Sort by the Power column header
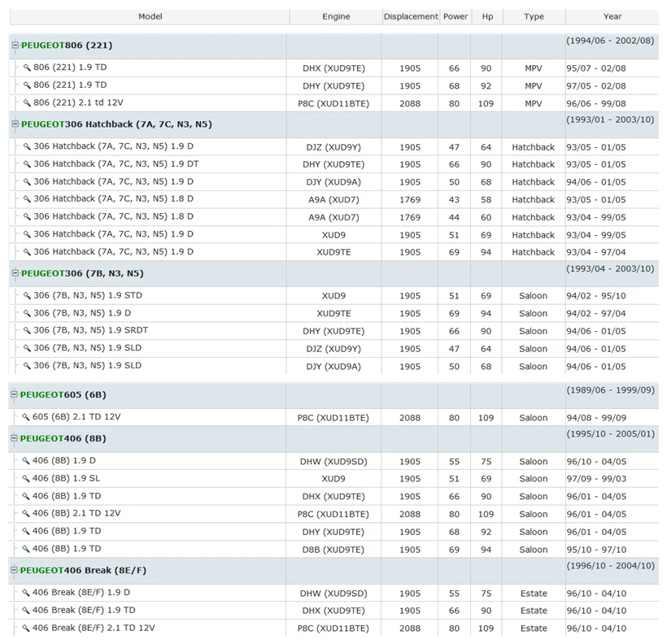 pos(456,16)
